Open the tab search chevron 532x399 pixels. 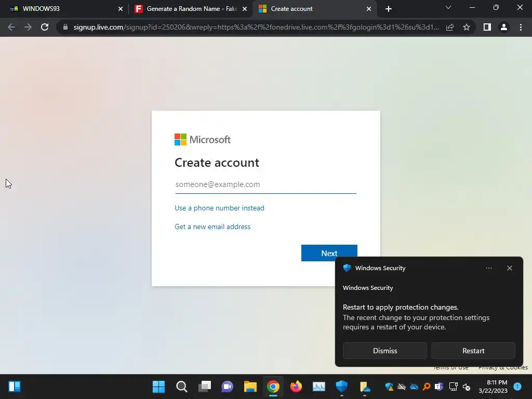448,7
